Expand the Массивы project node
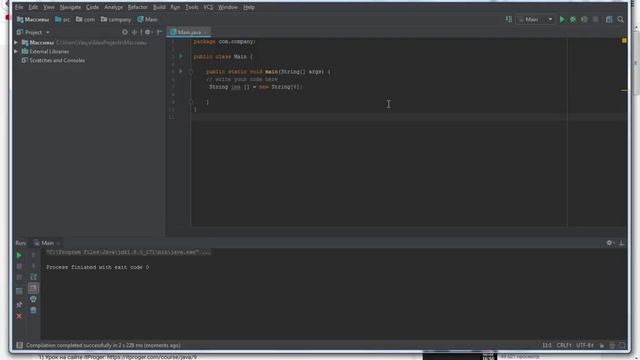This screenshot has width=640, height=360. (x=16, y=42)
